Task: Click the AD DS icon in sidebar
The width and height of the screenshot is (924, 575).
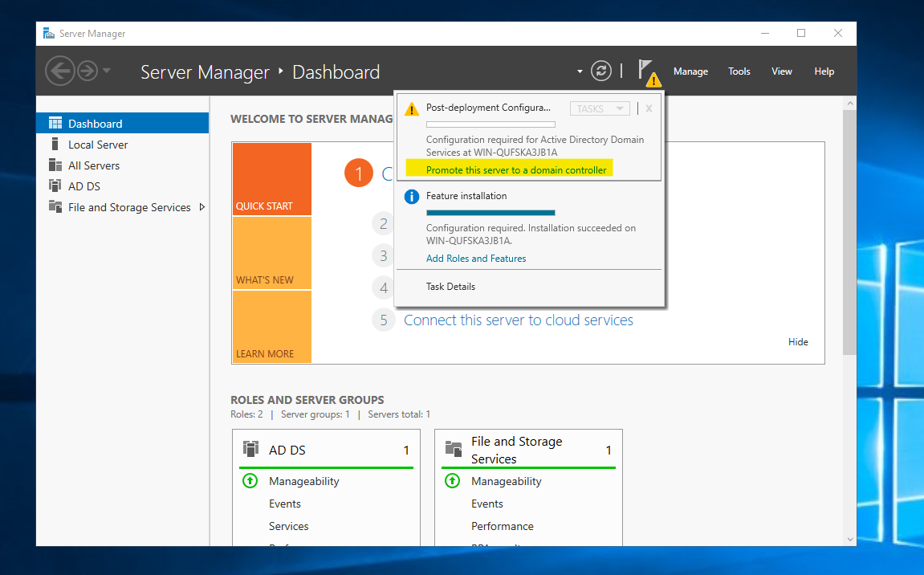Action: [55, 186]
